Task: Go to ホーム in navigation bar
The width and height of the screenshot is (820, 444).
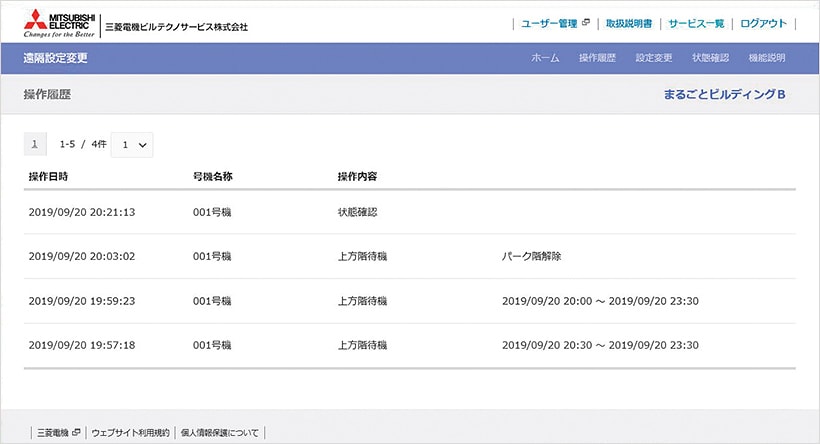Action: click(545, 58)
